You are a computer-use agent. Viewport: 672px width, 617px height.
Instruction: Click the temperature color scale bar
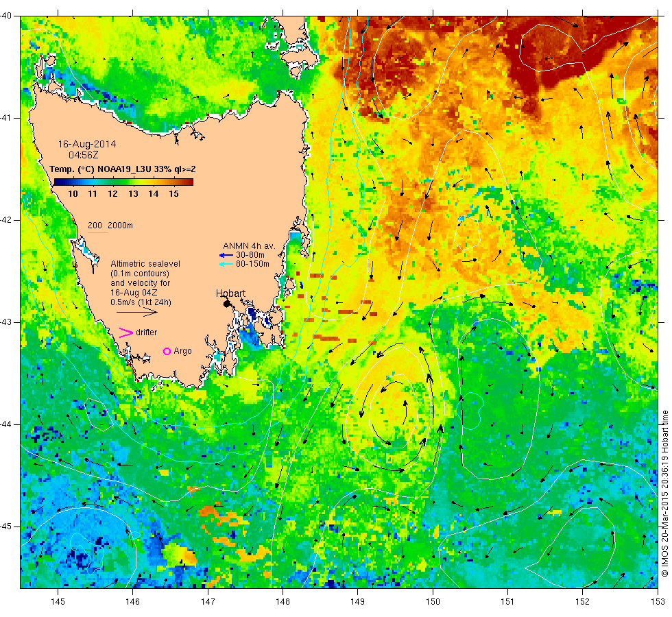(123, 182)
